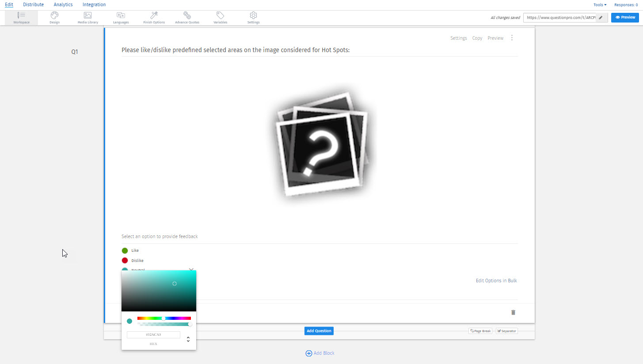Viewport: 643px width, 364px height.
Task: Click the HEX color input field
Action: click(x=153, y=334)
